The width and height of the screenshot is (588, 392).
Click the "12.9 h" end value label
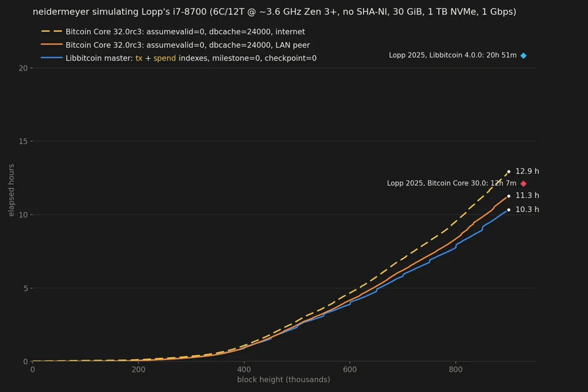click(527, 171)
